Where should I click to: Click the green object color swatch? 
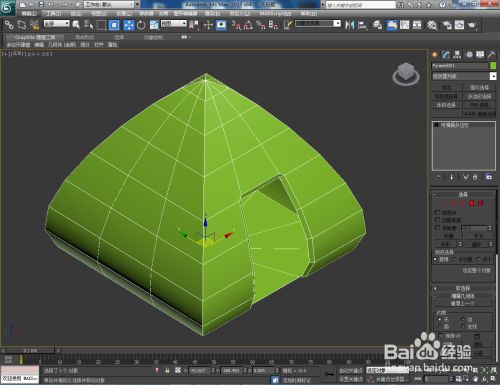(493, 66)
